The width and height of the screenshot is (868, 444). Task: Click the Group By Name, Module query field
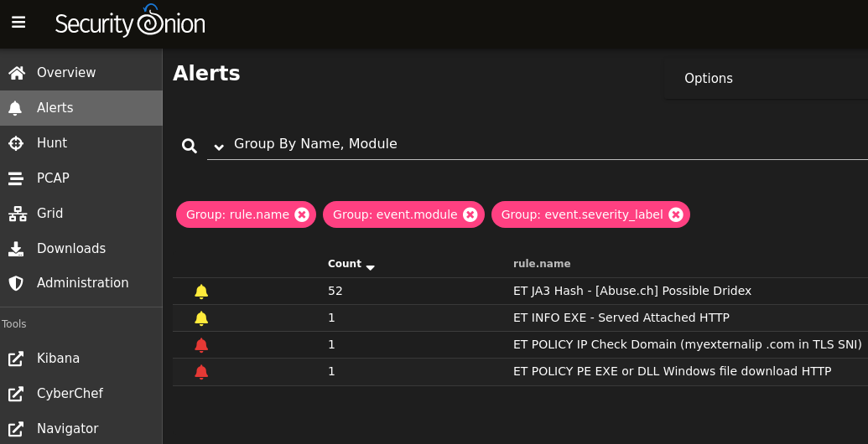coord(537,144)
